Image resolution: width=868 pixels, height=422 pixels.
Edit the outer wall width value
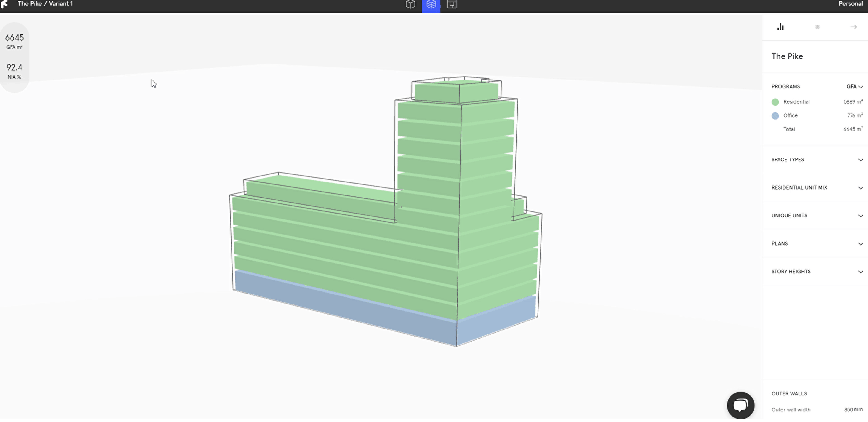[848, 410]
